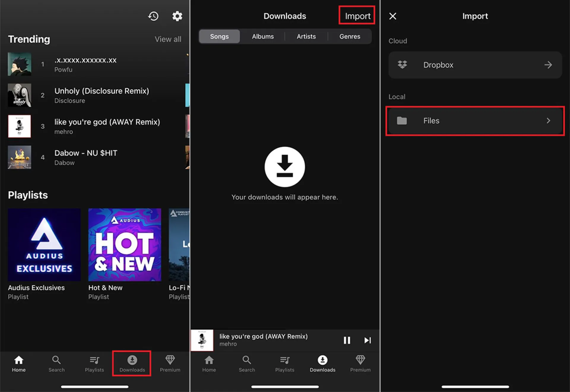
Task: Open like you're god trending thumbnail
Action: pyautogui.click(x=19, y=126)
